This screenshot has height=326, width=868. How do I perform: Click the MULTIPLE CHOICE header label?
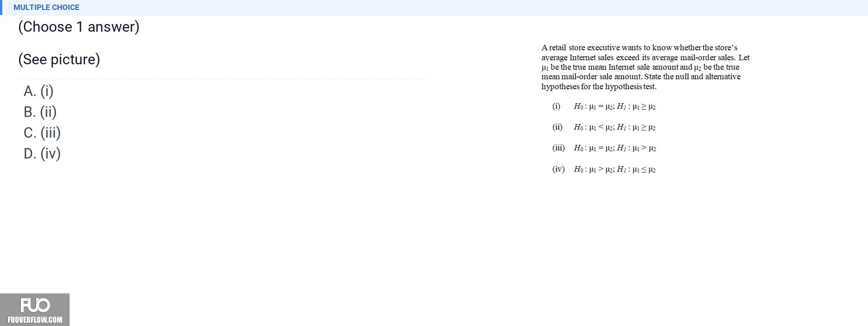click(x=47, y=7)
